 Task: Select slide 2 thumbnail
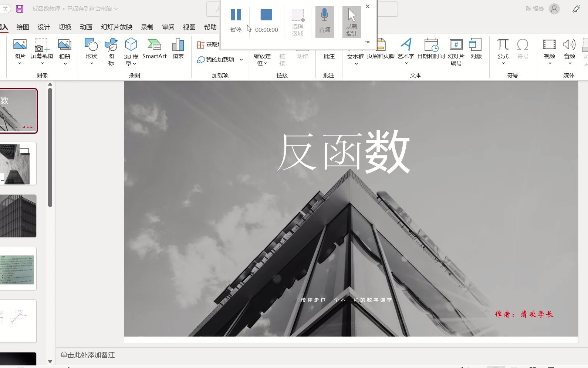click(18, 163)
